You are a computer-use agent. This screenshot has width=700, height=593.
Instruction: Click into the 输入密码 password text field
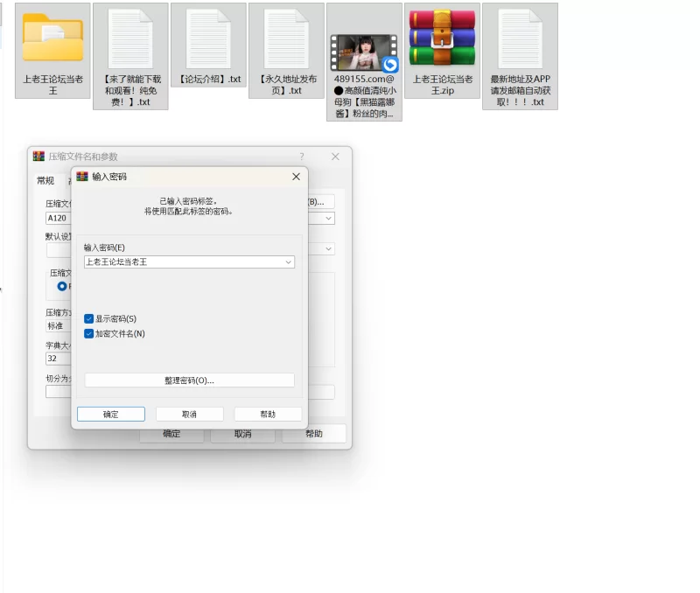pos(182,262)
